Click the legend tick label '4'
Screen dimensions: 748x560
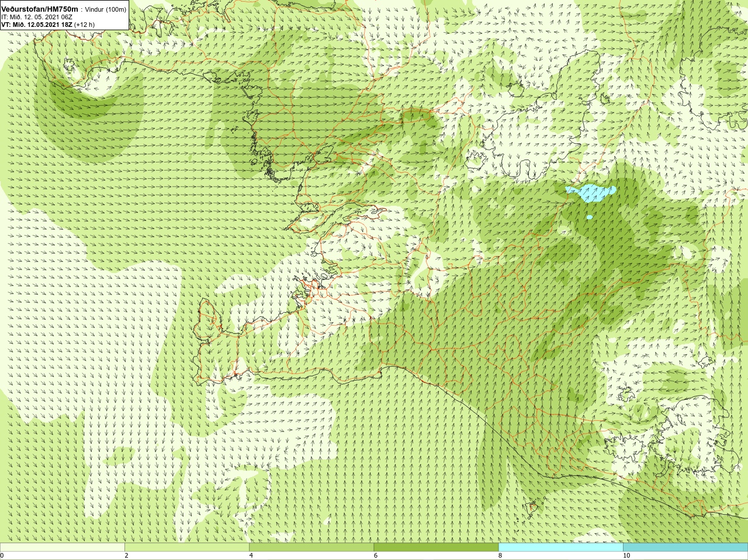point(251,555)
